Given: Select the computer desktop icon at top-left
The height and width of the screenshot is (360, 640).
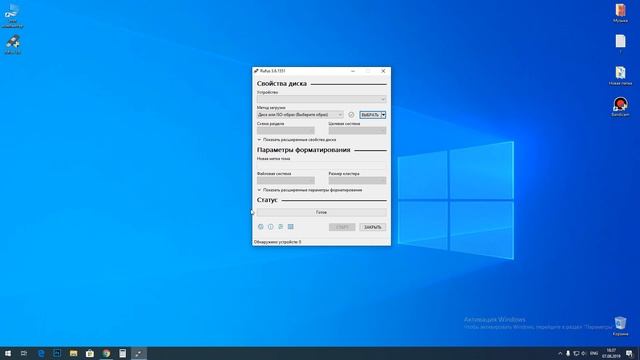Looking at the screenshot, I should [x=12, y=16].
